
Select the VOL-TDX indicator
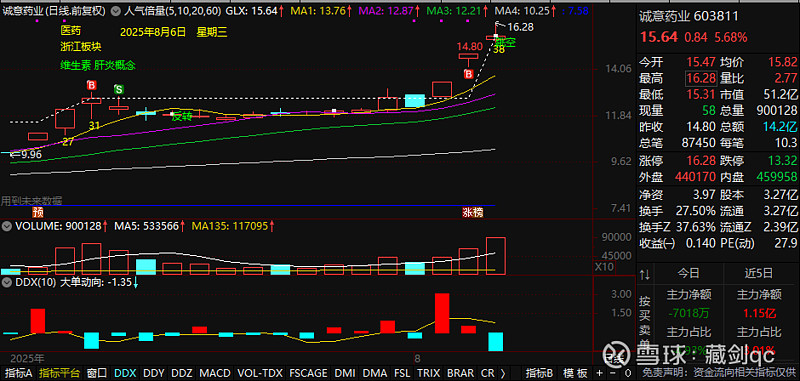pos(260,373)
